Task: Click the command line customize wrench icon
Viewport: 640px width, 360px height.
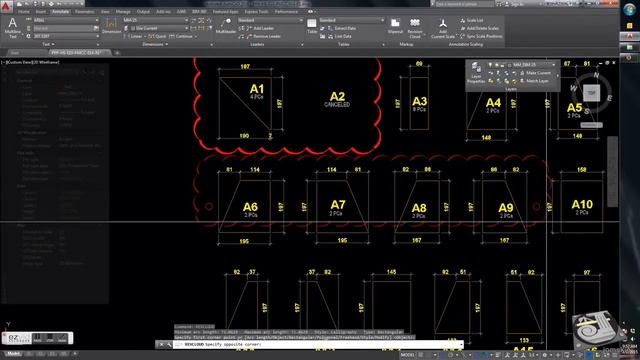Action: click(169, 344)
